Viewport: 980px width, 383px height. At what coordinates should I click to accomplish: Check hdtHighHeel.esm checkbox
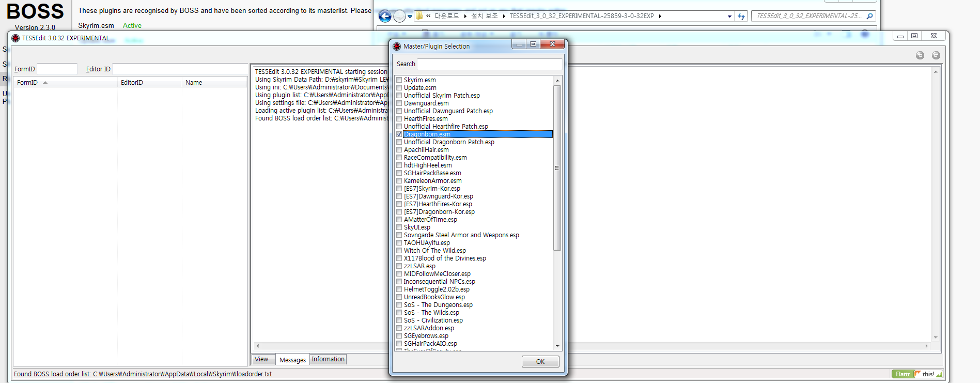pyautogui.click(x=399, y=165)
